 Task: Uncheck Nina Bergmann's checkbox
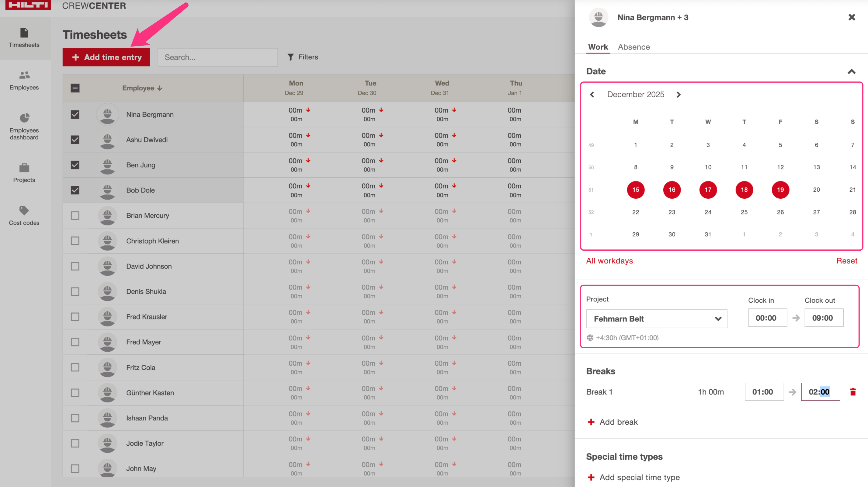click(x=75, y=115)
